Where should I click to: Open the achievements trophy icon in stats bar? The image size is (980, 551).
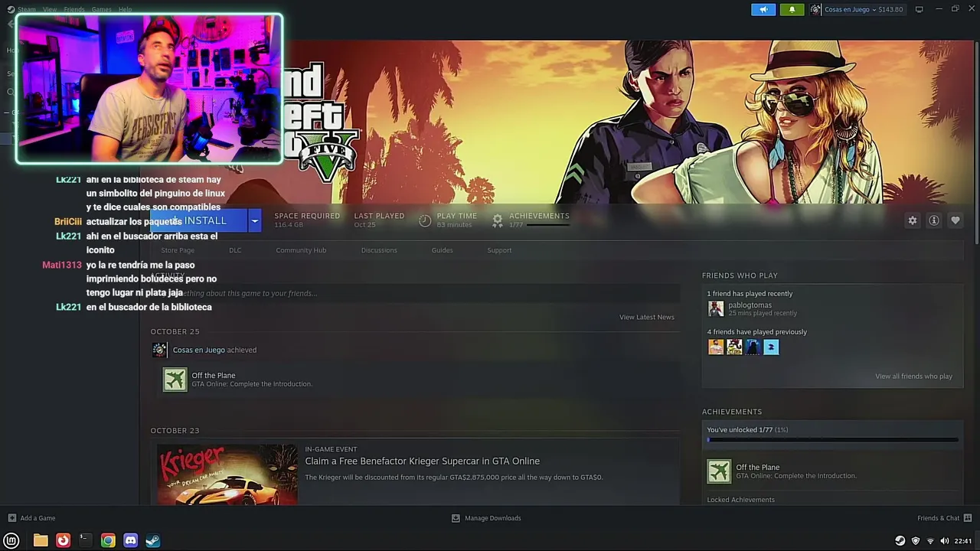pyautogui.click(x=498, y=220)
